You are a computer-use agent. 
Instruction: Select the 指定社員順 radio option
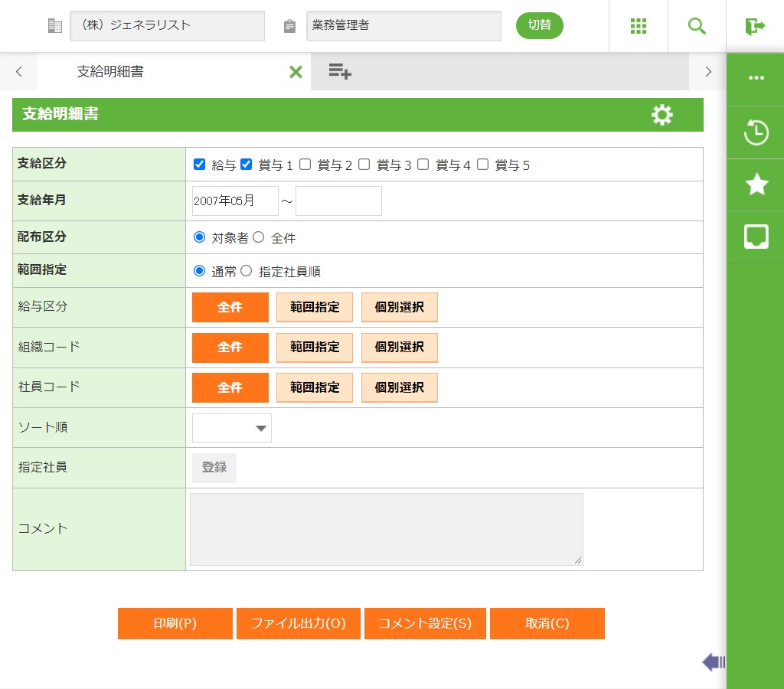pos(247,270)
